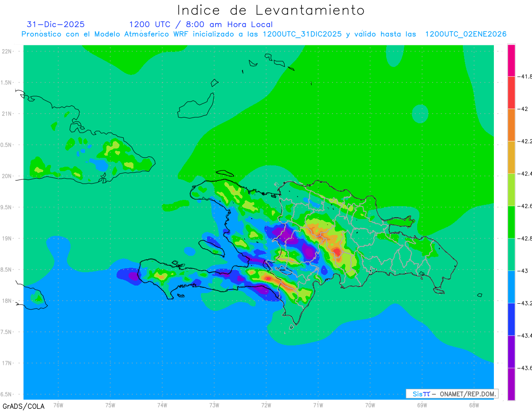This screenshot has width=532, height=411.
Task: Select the violet swatch between -43.4 and -43.6
Action: [x=511, y=351]
